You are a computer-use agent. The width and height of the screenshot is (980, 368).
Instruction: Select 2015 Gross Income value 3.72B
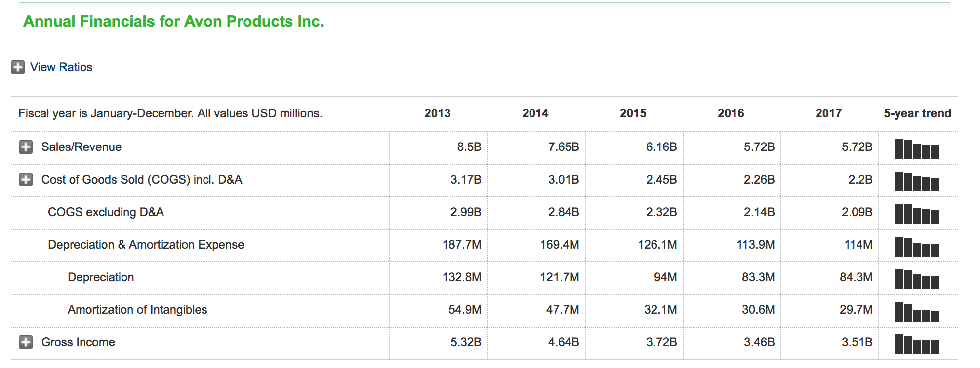point(661,342)
